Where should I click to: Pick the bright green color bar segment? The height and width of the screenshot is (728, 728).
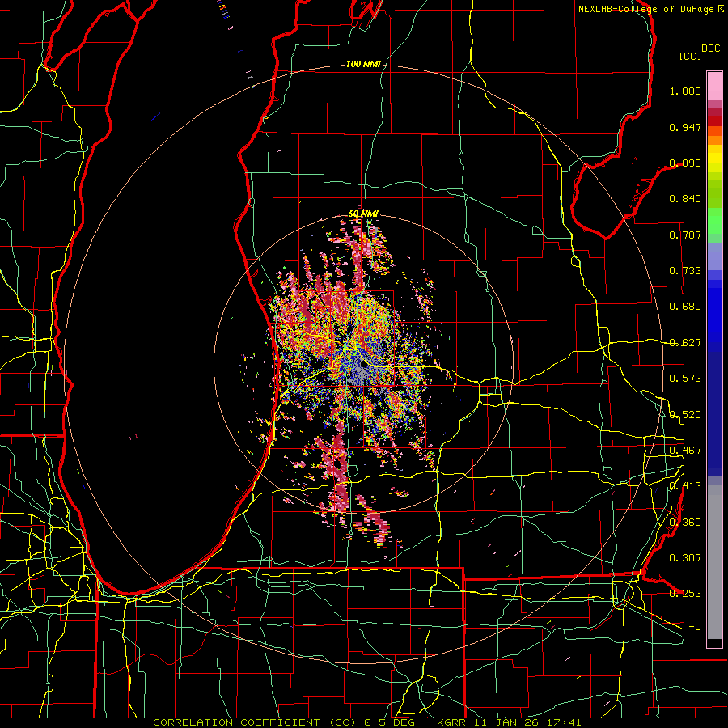tap(714, 221)
